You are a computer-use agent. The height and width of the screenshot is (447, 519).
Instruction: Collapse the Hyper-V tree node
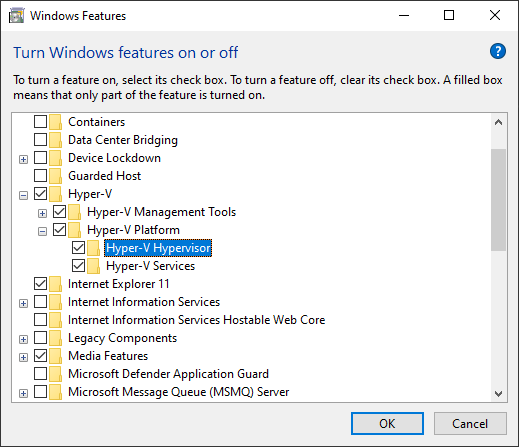23,195
